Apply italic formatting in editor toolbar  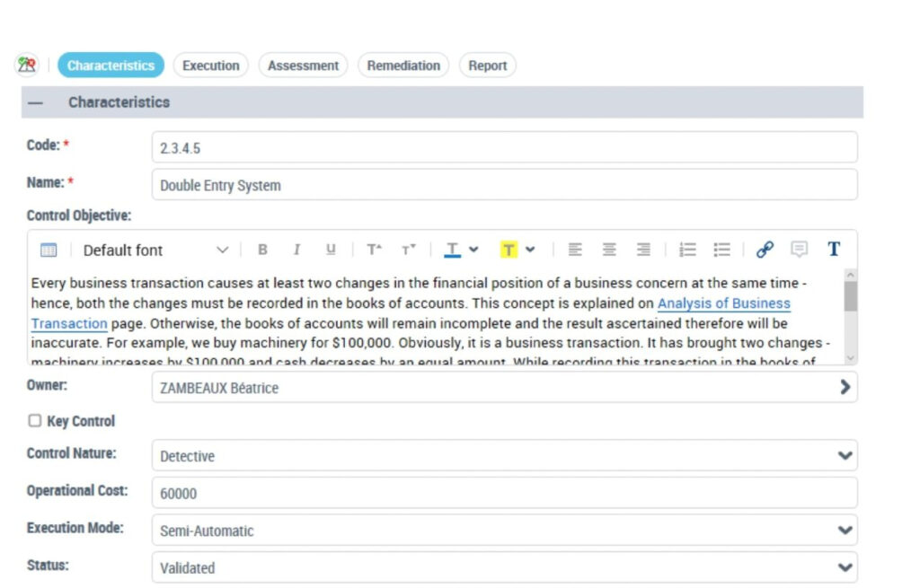tap(296, 250)
